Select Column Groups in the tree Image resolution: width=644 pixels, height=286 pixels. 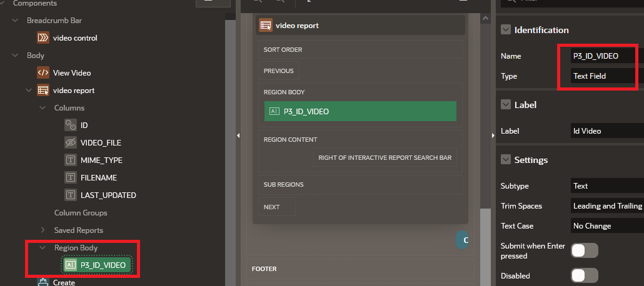coord(81,212)
